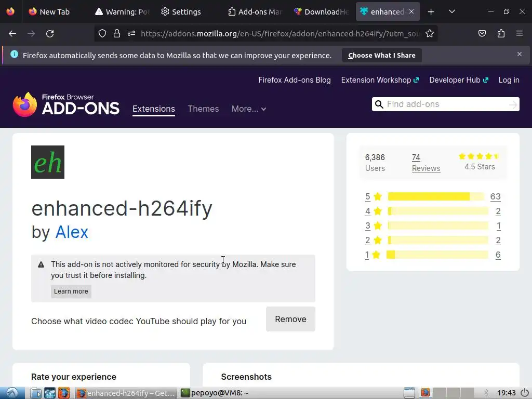Select enhanced-h264ify Firefox taskbar window
Screen dimensions: 532x399
pyautogui.click(x=126, y=393)
